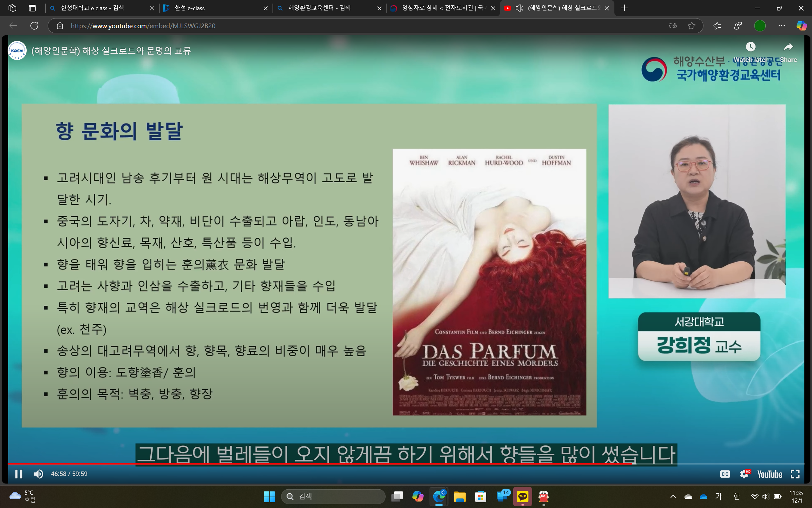
Task: Click the gray cloud icon in system tray
Action: 688,497
